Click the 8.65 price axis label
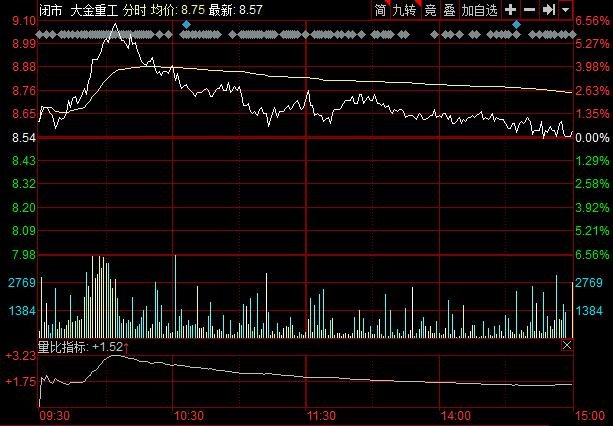 pos(24,114)
